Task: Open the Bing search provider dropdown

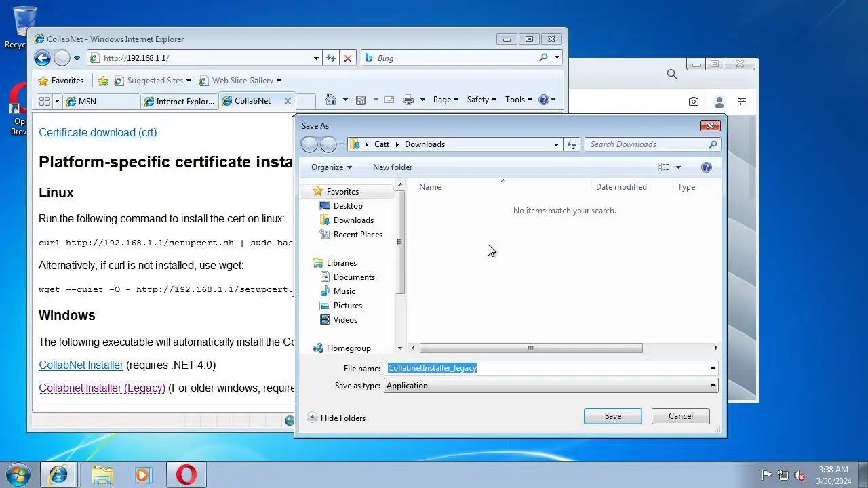Action: click(x=557, y=58)
